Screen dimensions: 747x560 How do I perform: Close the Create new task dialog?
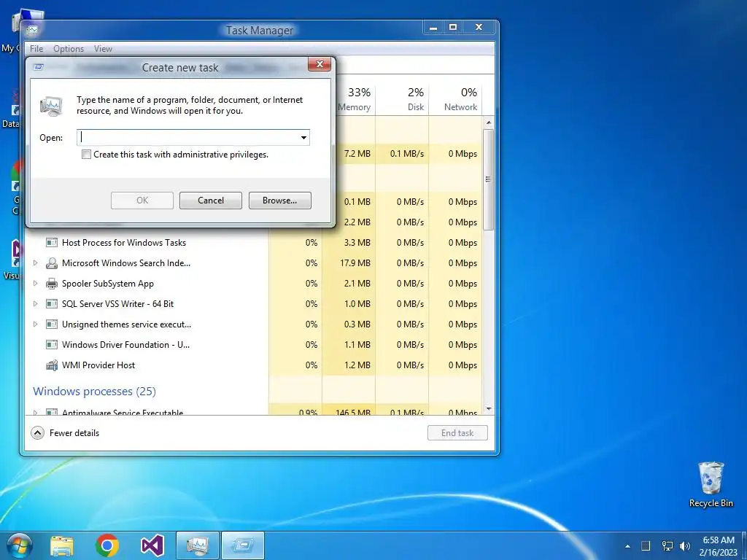[320, 64]
